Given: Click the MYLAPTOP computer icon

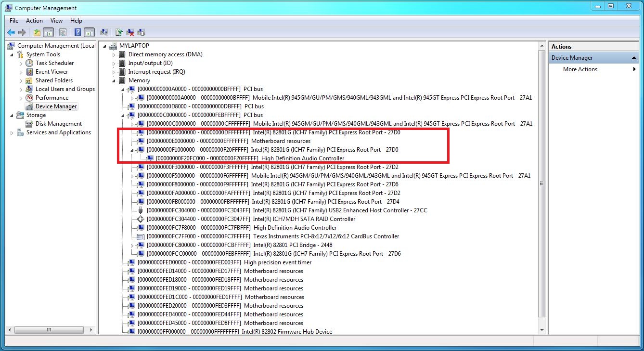Looking at the screenshot, I should 113,46.
